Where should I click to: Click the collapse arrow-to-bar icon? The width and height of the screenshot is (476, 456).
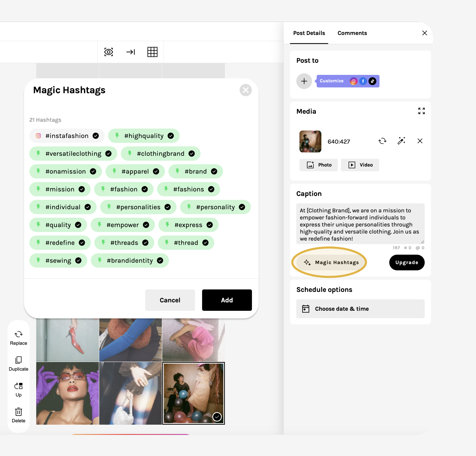click(131, 52)
